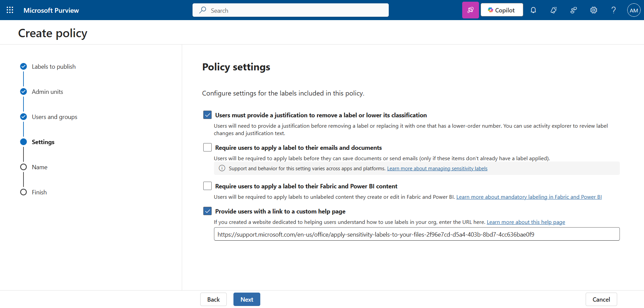Enable required labels for Fabric and Power BI
Screen dimensions: 644x308
[207, 186]
